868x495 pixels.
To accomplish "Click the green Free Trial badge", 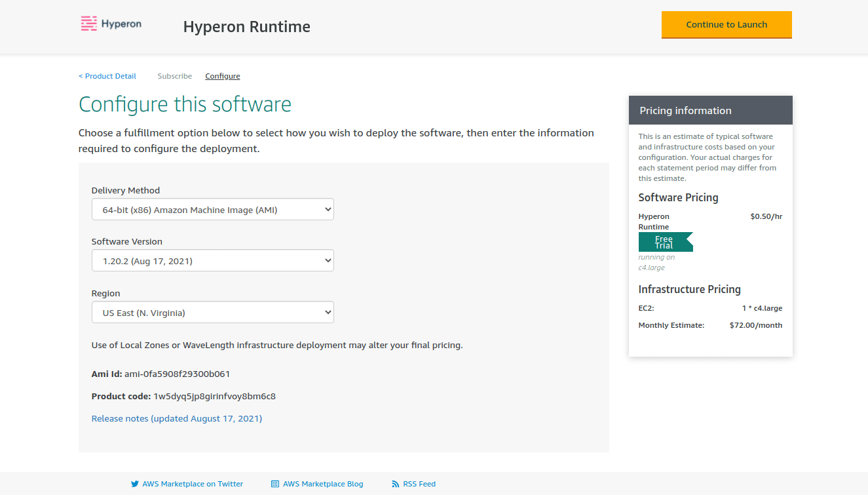I will point(665,242).
